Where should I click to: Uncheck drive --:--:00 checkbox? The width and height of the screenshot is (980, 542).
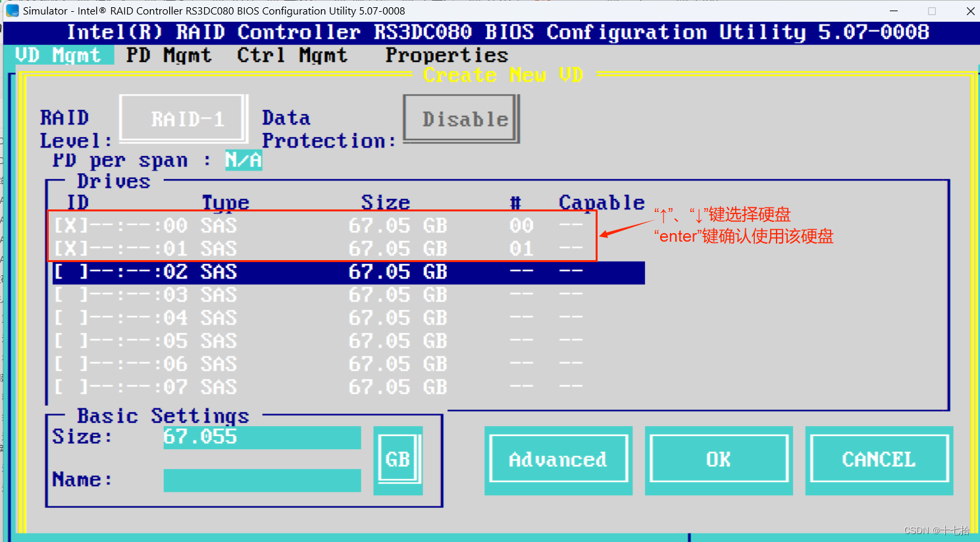[70, 226]
